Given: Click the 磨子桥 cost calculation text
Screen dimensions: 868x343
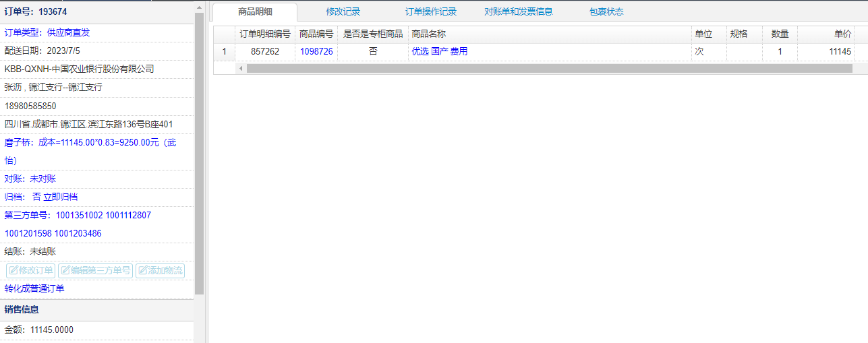Looking at the screenshot, I should [90, 152].
